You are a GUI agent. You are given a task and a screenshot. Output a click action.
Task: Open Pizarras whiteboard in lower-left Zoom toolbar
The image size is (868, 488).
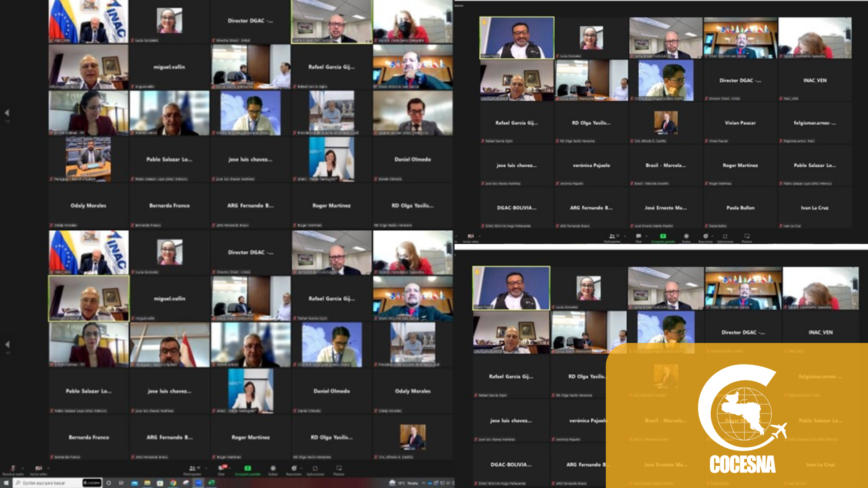[339, 469]
